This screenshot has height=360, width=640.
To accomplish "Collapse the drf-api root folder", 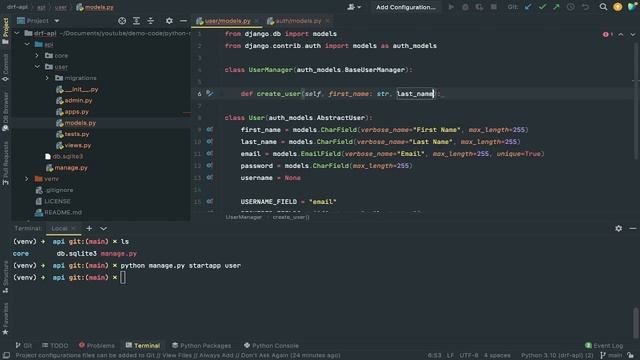I will coord(17,33).
